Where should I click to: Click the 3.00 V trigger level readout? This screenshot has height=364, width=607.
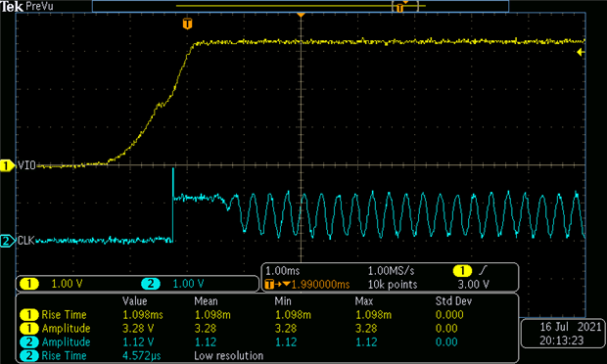point(474,285)
